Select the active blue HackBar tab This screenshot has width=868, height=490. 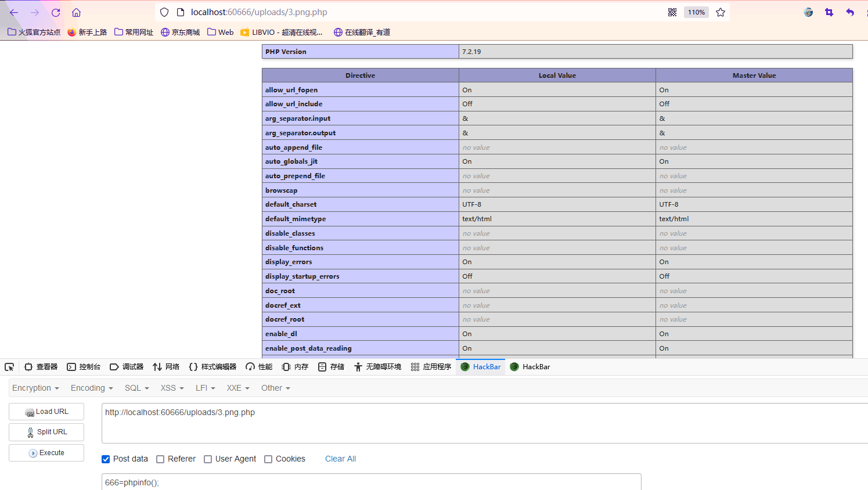point(481,367)
